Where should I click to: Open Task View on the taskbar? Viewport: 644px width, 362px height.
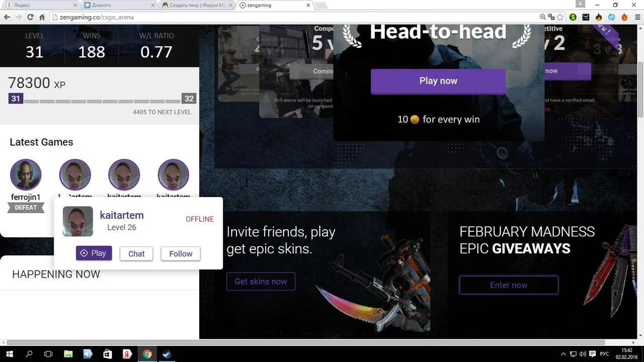point(48,354)
